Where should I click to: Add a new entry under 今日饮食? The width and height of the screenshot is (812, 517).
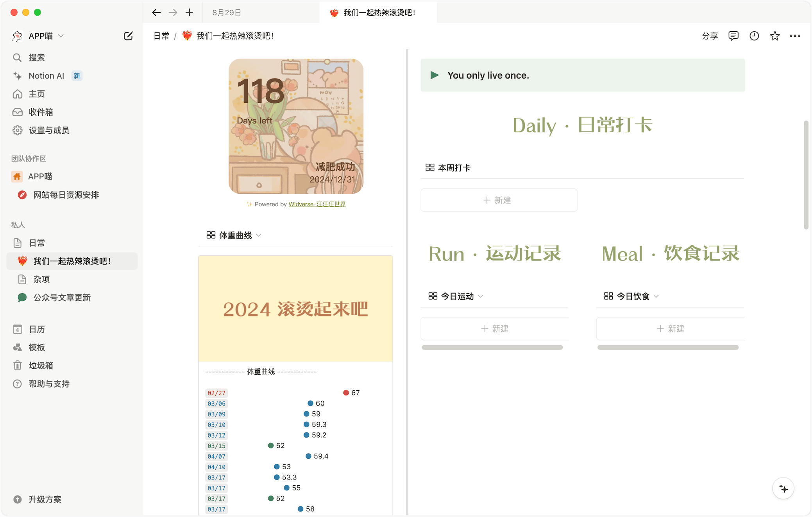(670, 329)
